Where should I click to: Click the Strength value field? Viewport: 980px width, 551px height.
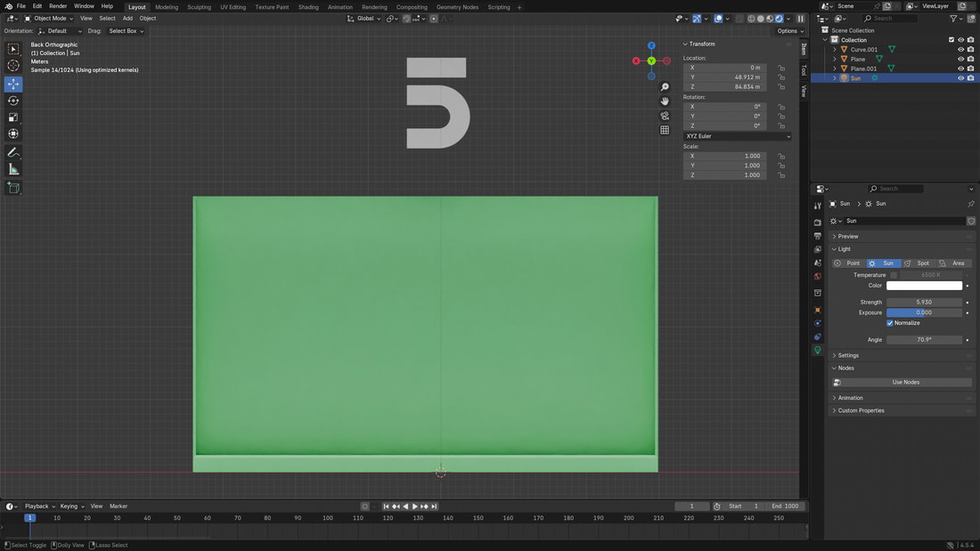click(x=924, y=303)
